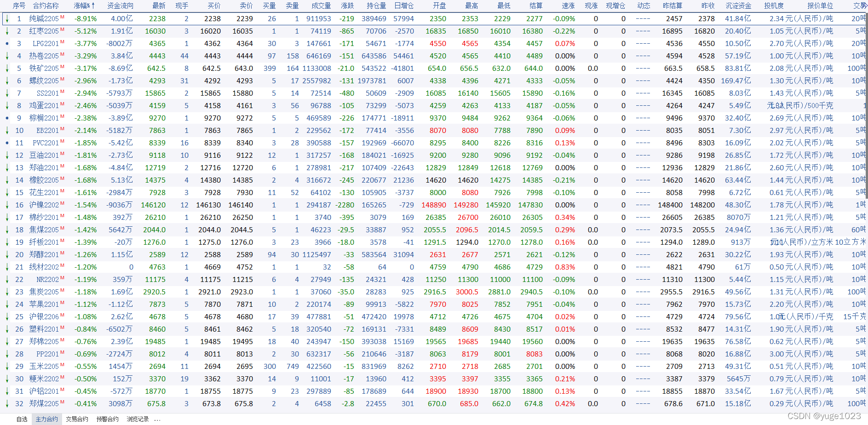Select contract PP2201

pos(48,354)
